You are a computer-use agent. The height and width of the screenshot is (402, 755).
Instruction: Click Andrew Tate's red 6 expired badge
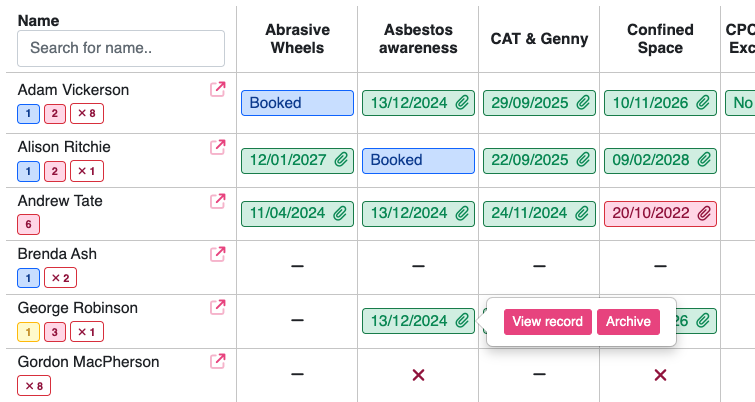(29, 225)
